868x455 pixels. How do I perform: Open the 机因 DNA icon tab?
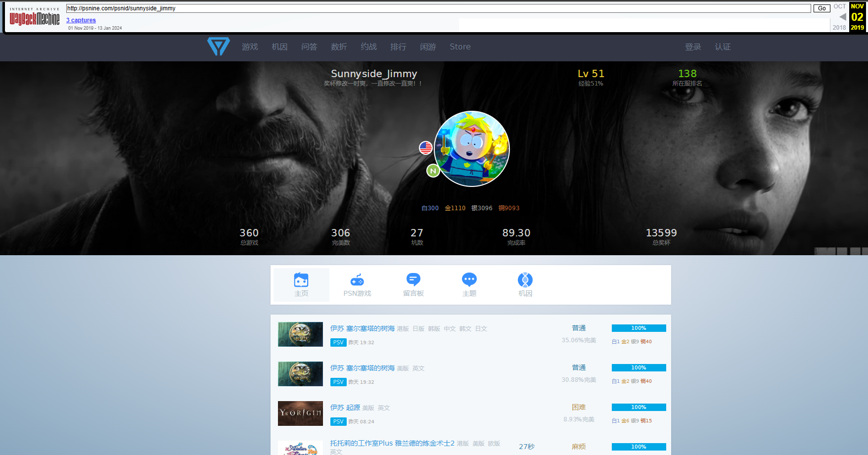(x=525, y=280)
